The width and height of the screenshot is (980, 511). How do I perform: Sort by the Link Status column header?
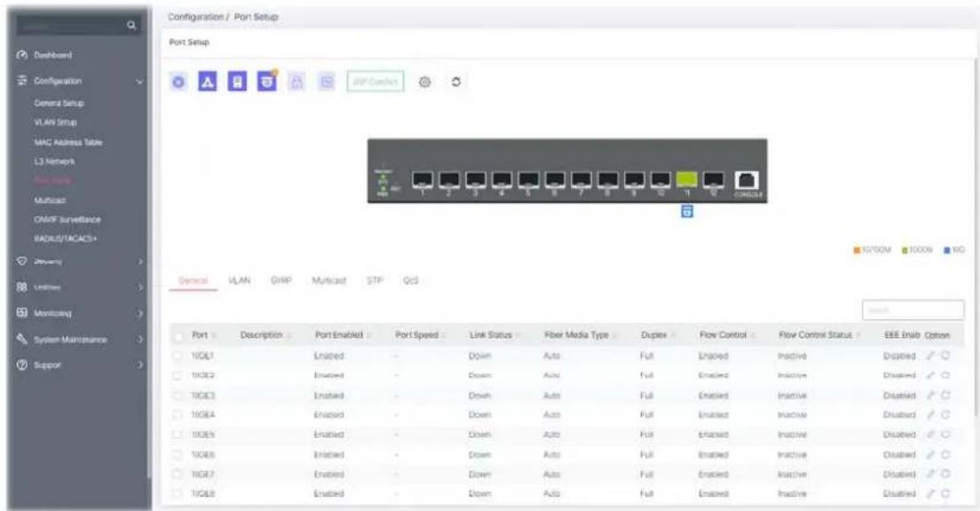coord(491,335)
